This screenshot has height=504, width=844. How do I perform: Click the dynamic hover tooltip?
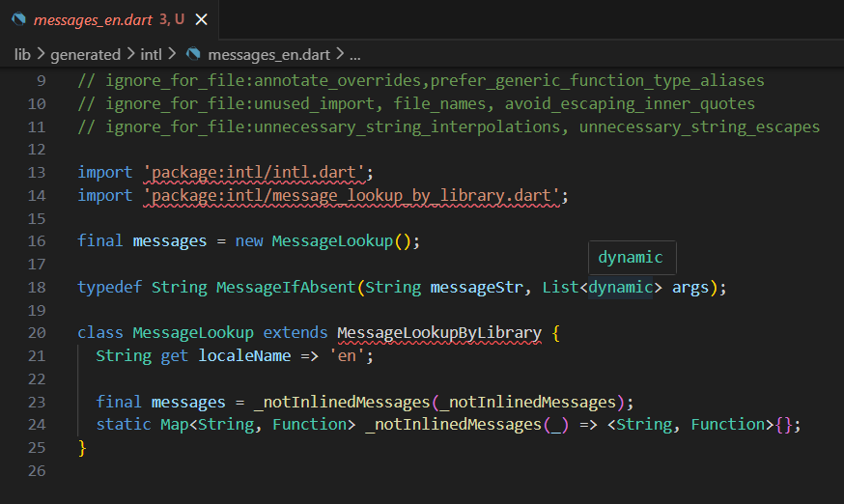tap(632, 258)
